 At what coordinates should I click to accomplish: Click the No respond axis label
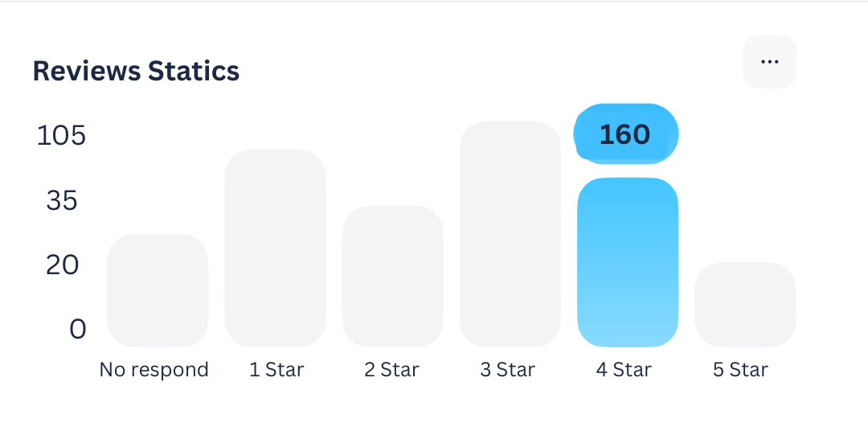point(154,370)
